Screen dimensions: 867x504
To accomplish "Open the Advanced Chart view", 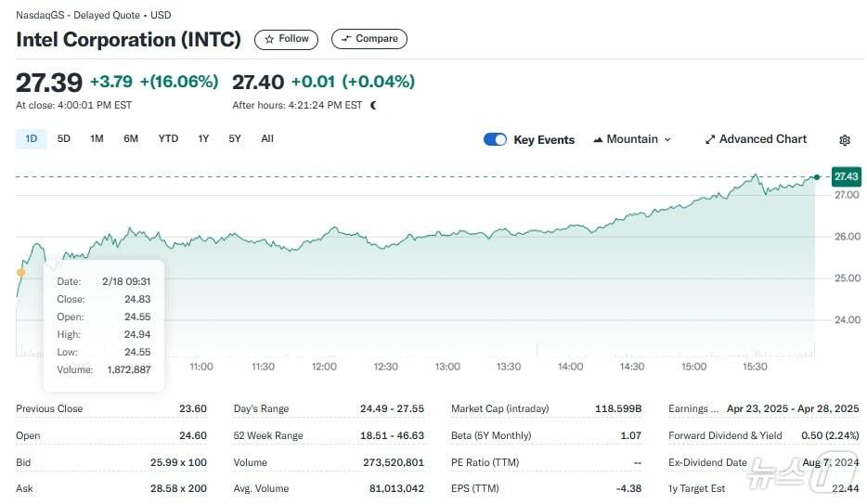I will pyautogui.click(x=756, y=139).
